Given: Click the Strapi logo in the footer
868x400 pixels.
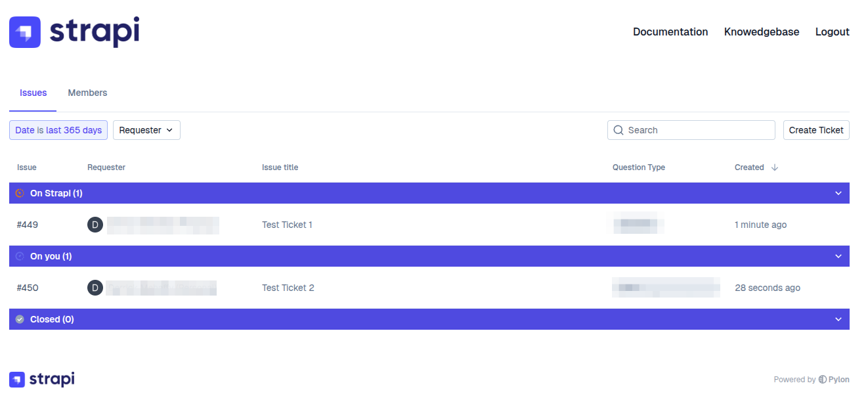Looking at the screenshot, I should point(42,379).
